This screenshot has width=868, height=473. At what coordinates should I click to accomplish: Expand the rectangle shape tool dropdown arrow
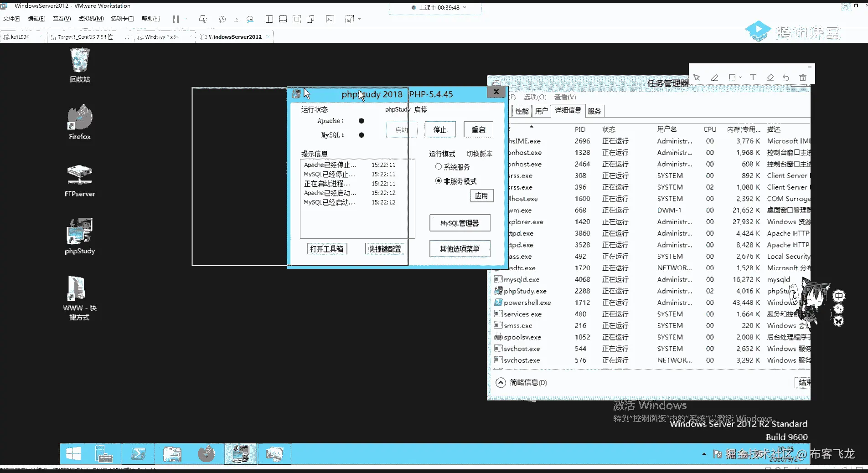pos(740,77)
